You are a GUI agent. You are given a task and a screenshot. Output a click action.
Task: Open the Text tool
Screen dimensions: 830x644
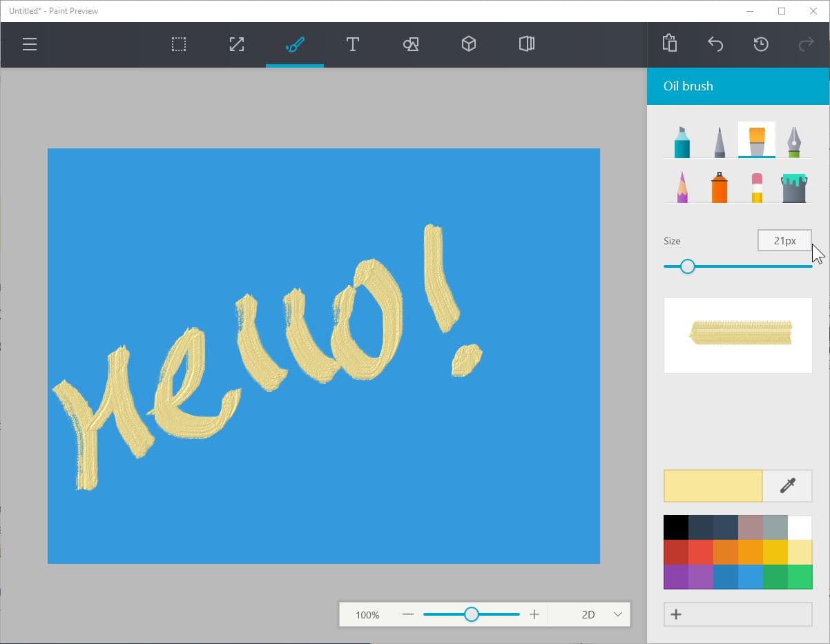[353, 43]
